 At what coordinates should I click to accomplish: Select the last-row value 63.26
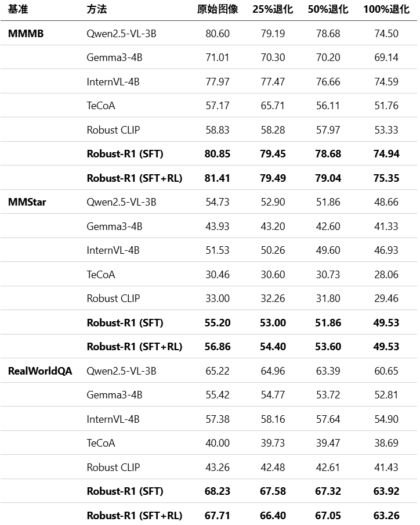[x=386, y=516]
